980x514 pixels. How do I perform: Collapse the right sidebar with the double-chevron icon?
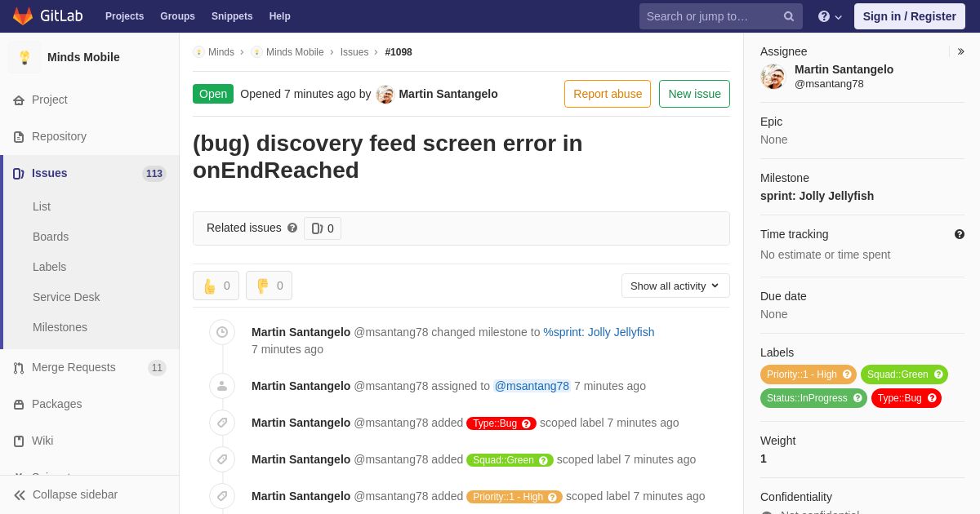[x=960, y=51]
